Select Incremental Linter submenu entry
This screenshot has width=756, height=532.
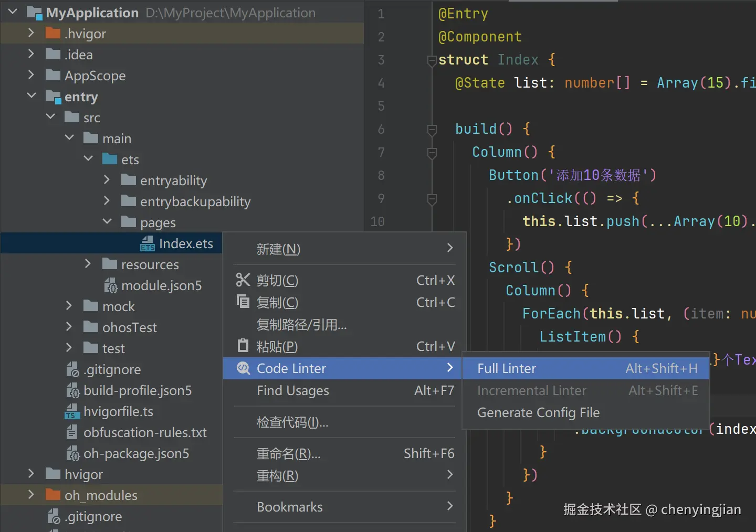click(x=586, y=390)
